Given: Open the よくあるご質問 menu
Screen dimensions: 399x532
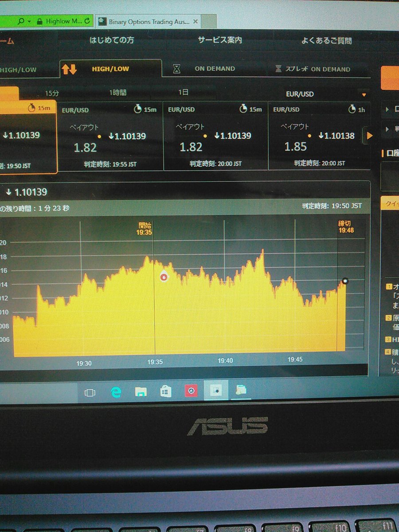Looking at the screenshot, I should pyautogui.click(x=326, y=41).
